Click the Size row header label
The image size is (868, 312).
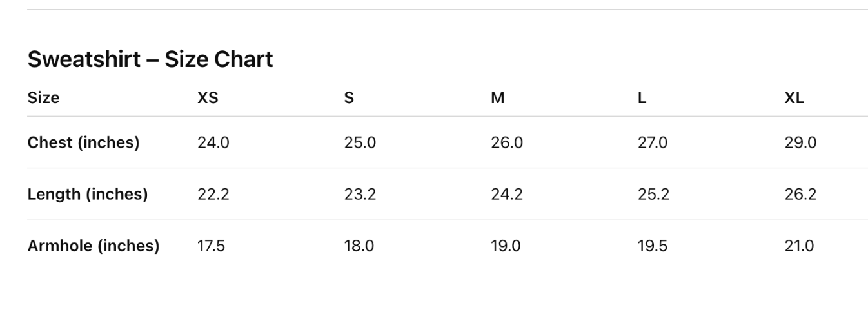coord(43,98)
